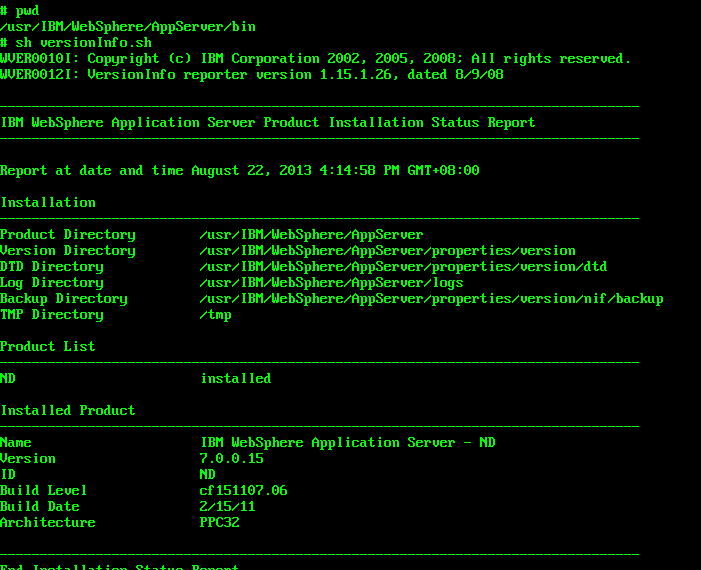Viewport: 701px width, 570px height.
Task: Click the 'DTD Directory' label
Action: point(52,267)
